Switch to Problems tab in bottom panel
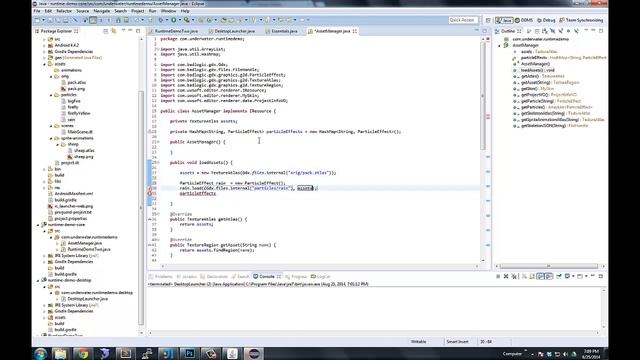 (160, 277)
